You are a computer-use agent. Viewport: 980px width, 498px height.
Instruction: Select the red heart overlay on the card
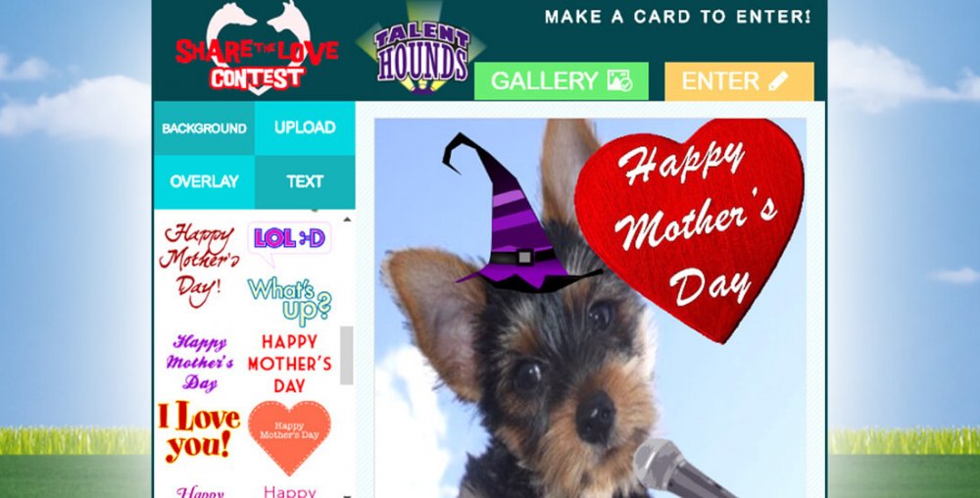[690, 228]
